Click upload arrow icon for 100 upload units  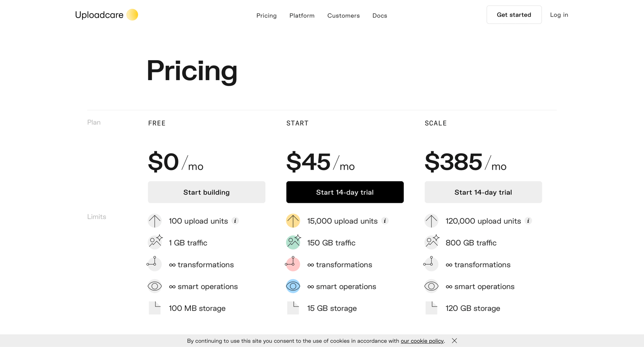click(x=155, y=221)
